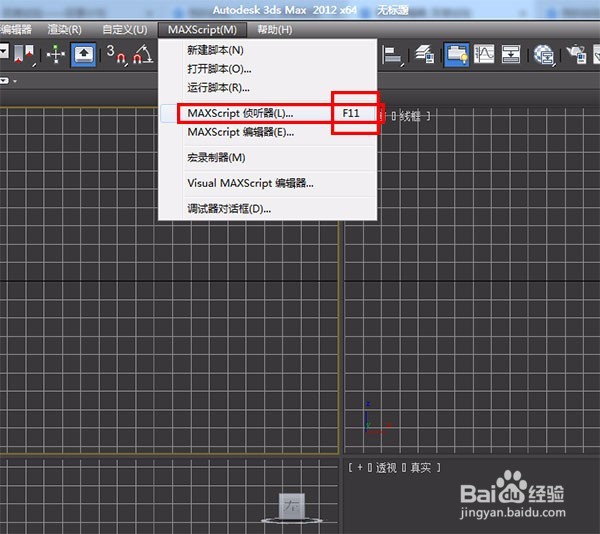The width and height of the screenshot is (600, 534).
Task: Click the 线框 viewport shading label
Action: tap(410, 116)
